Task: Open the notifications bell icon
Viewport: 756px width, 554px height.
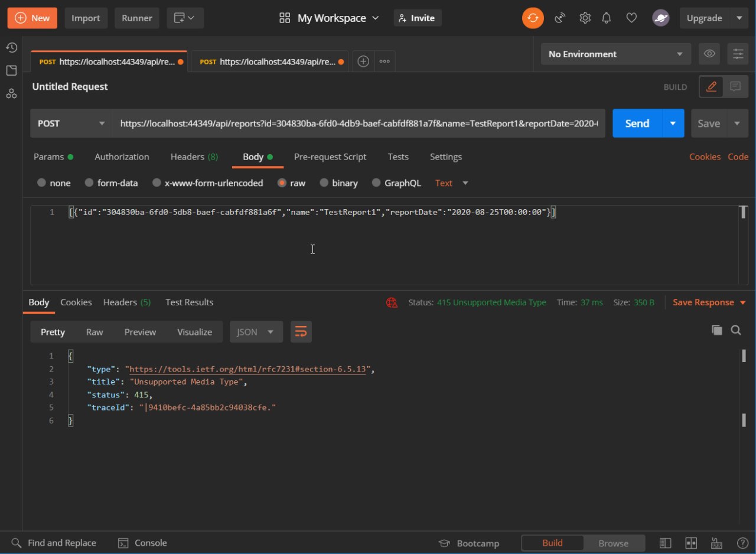Action: pos(607,18)
